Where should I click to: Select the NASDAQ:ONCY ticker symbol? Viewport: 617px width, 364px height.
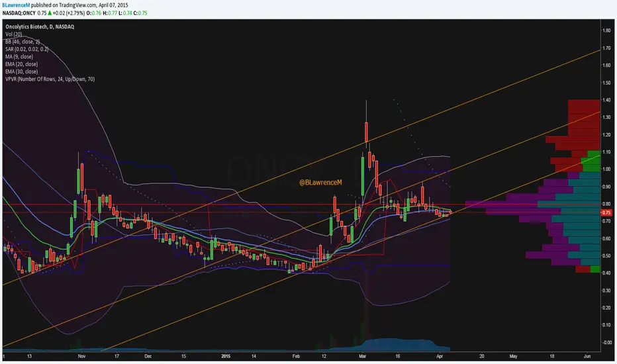point(19,13)
